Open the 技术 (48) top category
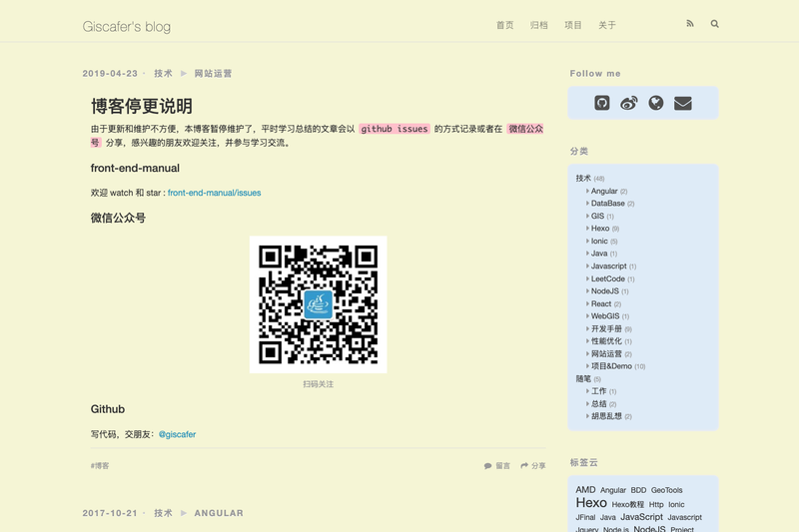The image size is (799, 532). point(583,179)
